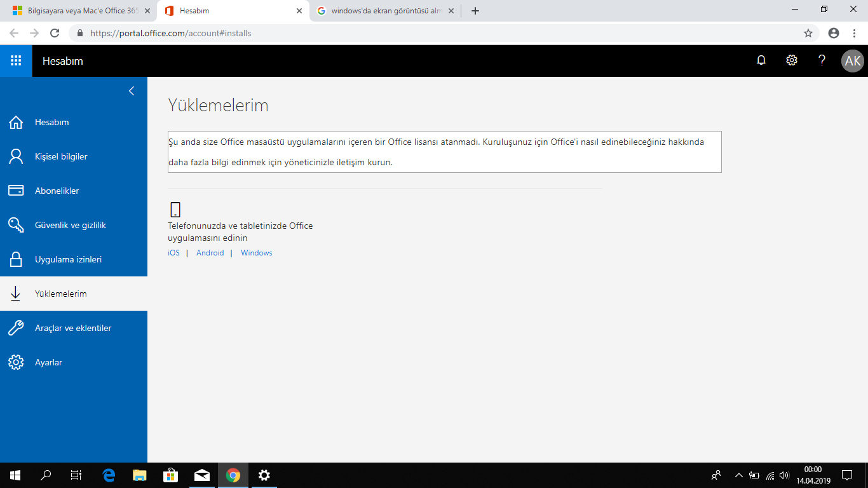Close the windows'da ekran görüntüsü tab
The width and height of the screenshot is (868, 488).
[x=451, y=11]
